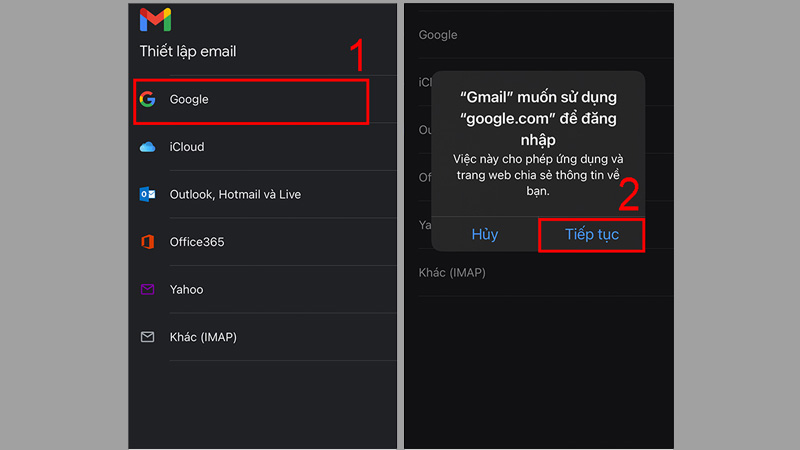
Task: Click the Office365 icon
Action: tap(147, 242)
